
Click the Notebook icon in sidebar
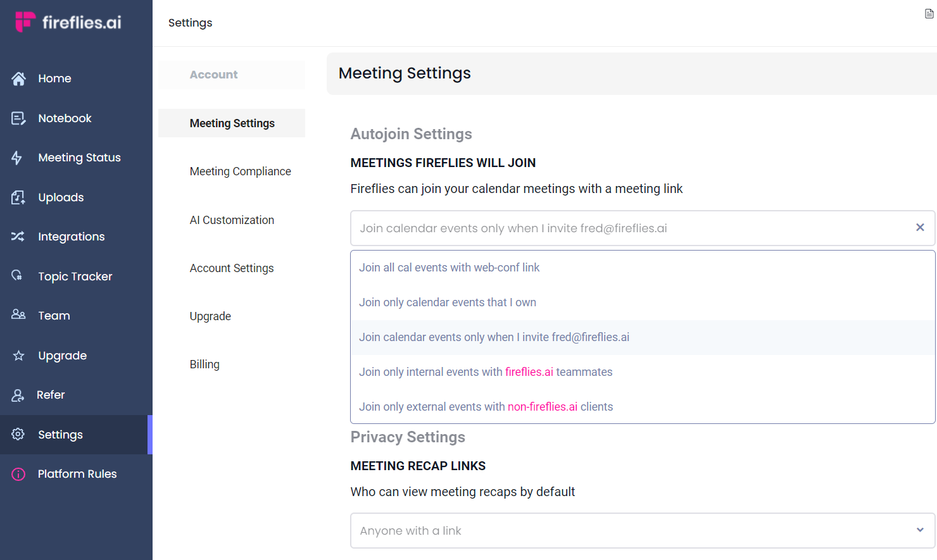click(18, 118)
